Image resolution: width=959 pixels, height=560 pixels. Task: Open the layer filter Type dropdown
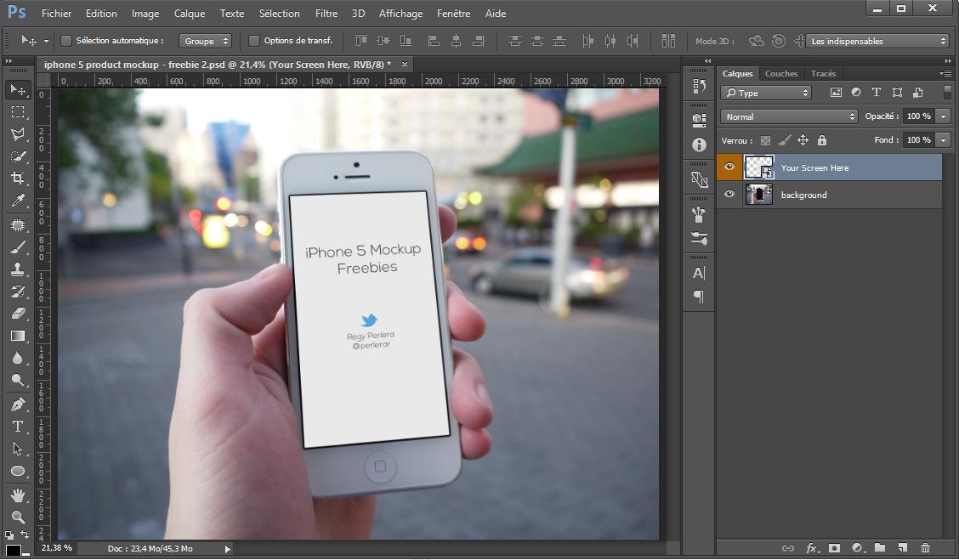tap(766, 93)
